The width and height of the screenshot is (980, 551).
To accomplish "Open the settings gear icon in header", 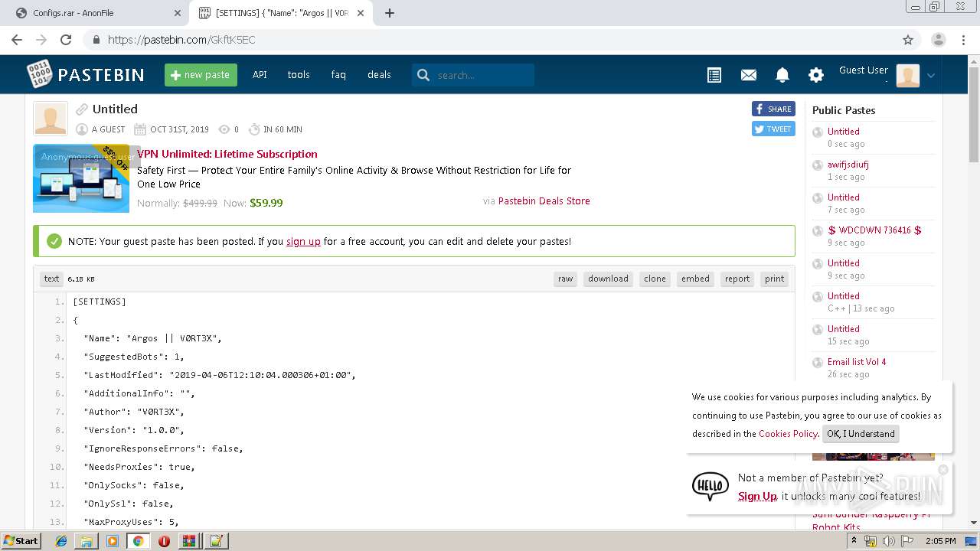I will point(816,75).
